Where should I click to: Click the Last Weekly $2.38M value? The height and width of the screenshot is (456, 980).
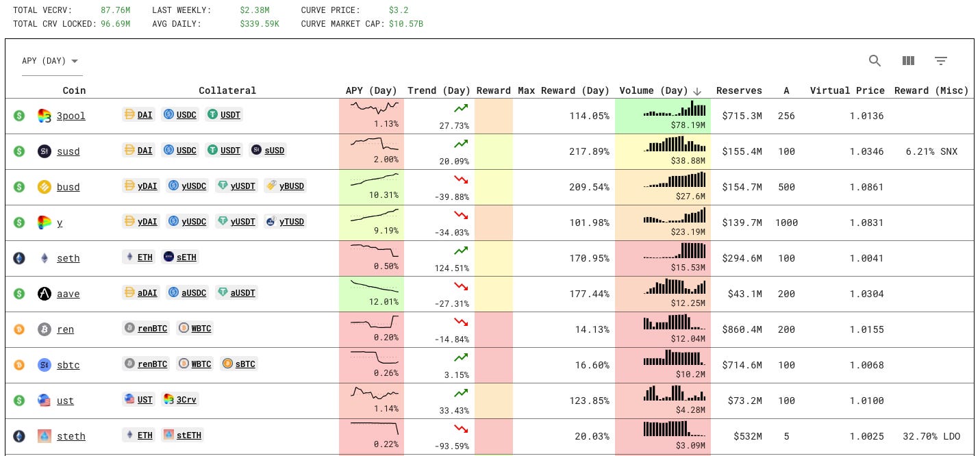[x=255, y=10]
